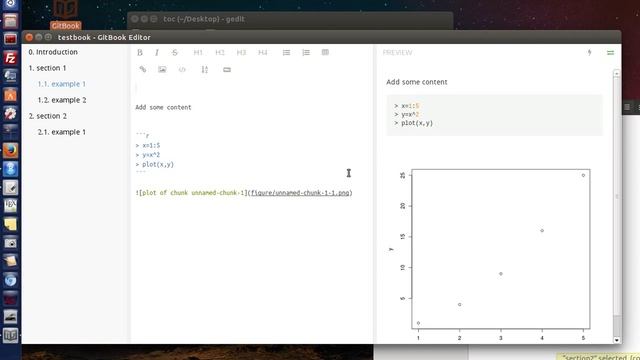Image resolution: width=640 pixels, height=360 pixels.
Task: Insert an unordered bullet list
Action: (x=286, y=52)
